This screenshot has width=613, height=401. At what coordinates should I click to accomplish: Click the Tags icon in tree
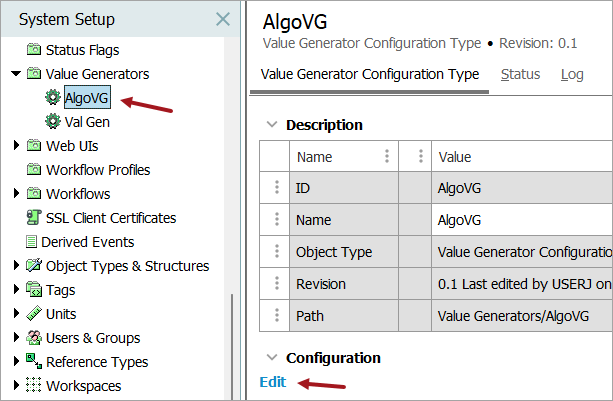(x=34, y=290)
